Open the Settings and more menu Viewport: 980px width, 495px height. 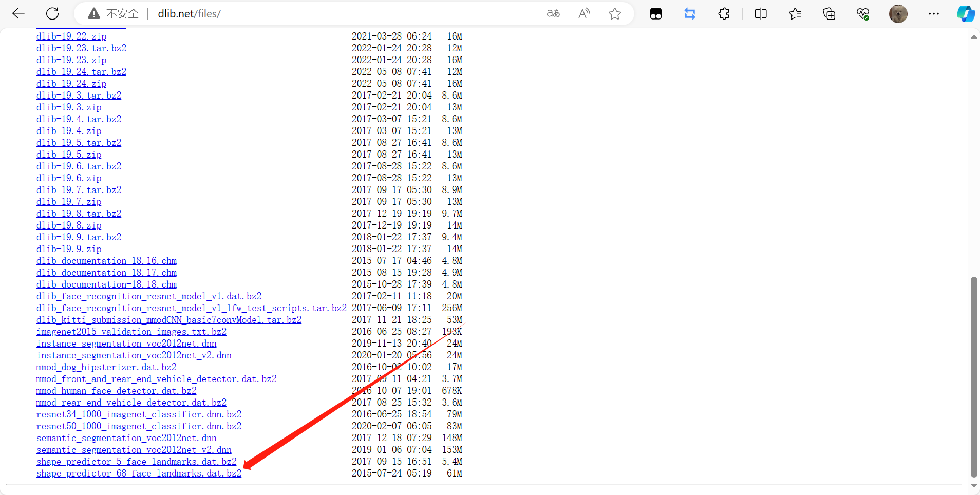934,14
